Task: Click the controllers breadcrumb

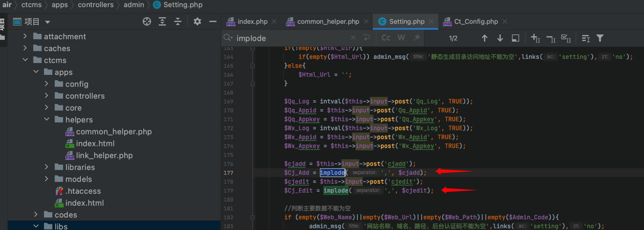Action: pos(96,5)
